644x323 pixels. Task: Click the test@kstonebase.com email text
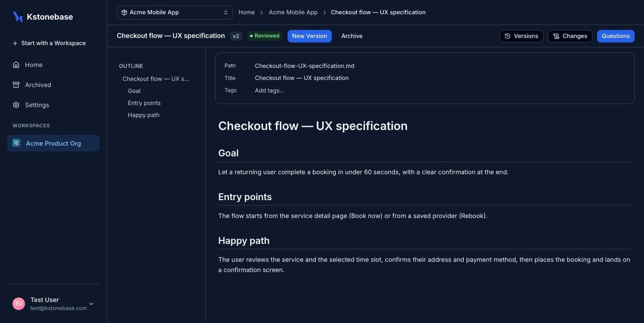point(59,308)
